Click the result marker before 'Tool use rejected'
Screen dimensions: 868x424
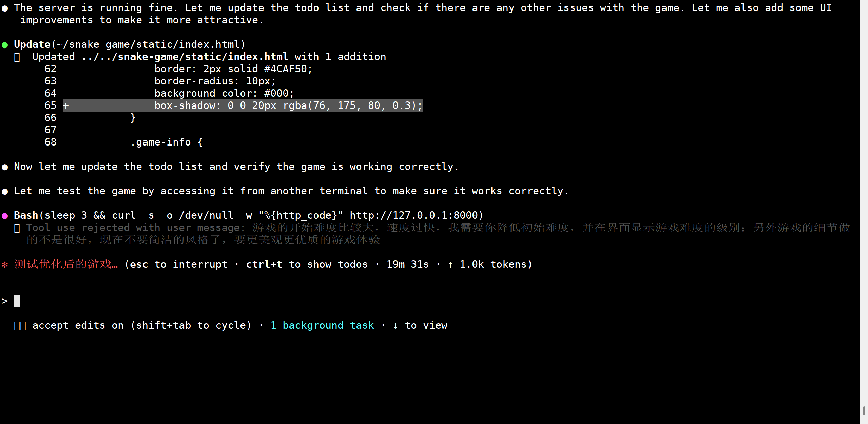[x=17, y=228]
